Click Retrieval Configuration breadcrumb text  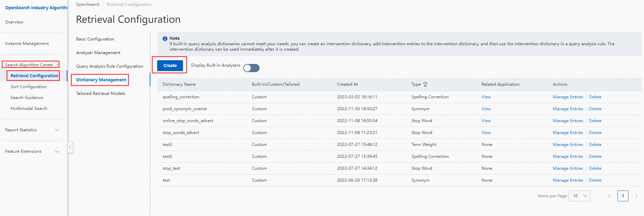point(129,4)
